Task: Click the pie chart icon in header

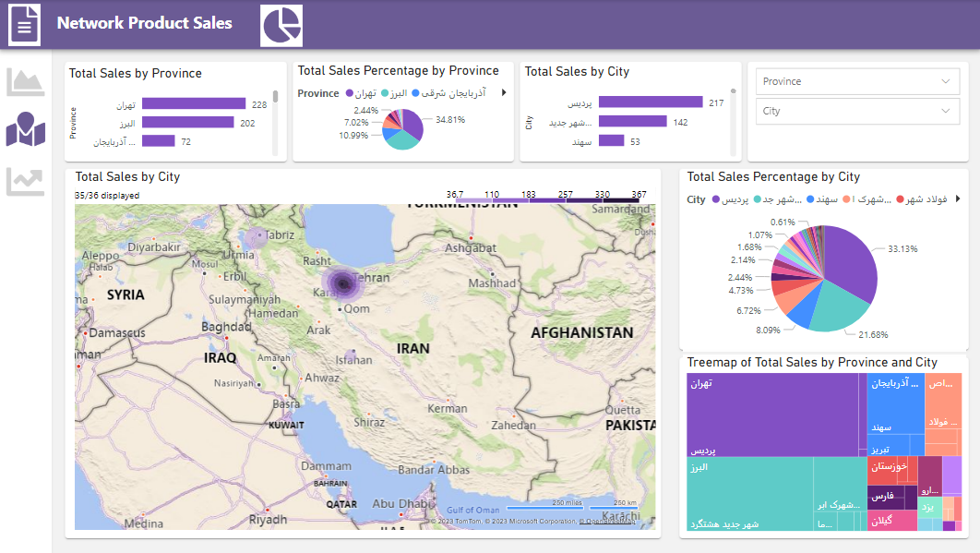Action: 281,26
